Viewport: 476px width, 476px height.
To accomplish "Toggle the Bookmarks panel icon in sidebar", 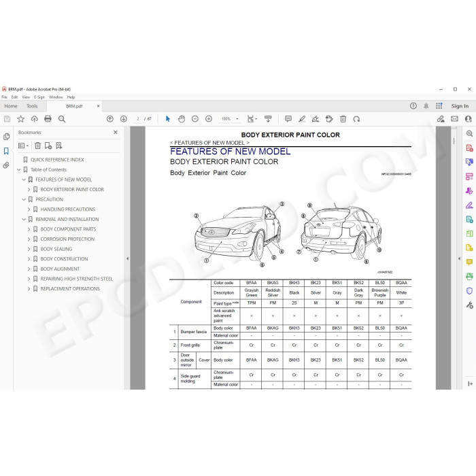I will pos(6,151).
